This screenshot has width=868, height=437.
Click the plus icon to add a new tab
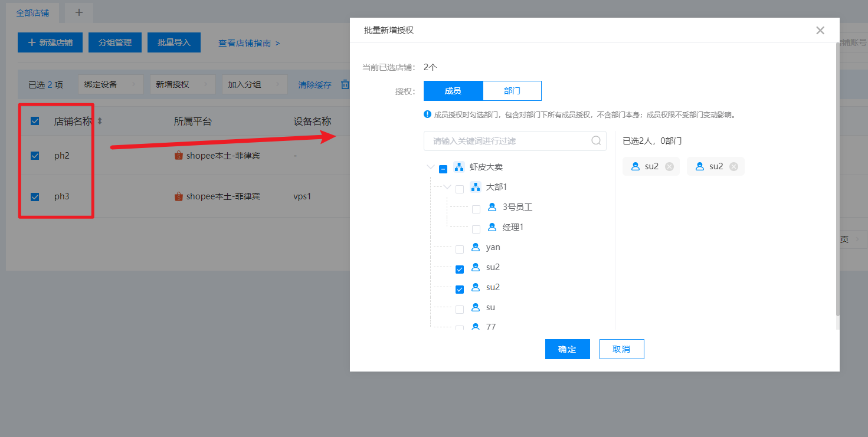pyautogui.click(x=79, y=12)
